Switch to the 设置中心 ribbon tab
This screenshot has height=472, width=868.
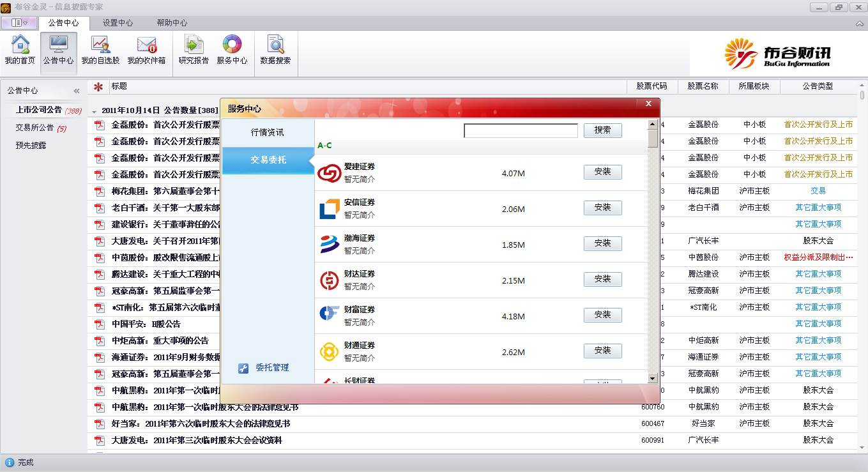click(118, 23)
